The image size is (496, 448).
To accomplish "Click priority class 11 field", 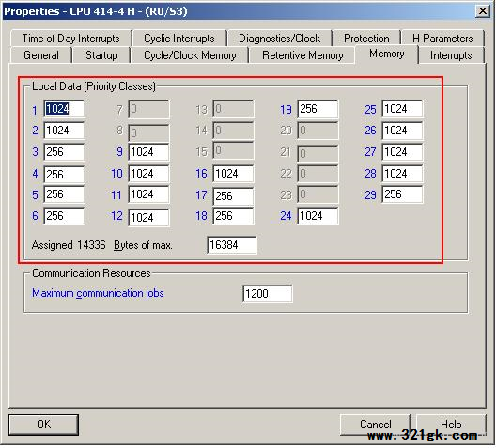I will click(x=148, y=194).
